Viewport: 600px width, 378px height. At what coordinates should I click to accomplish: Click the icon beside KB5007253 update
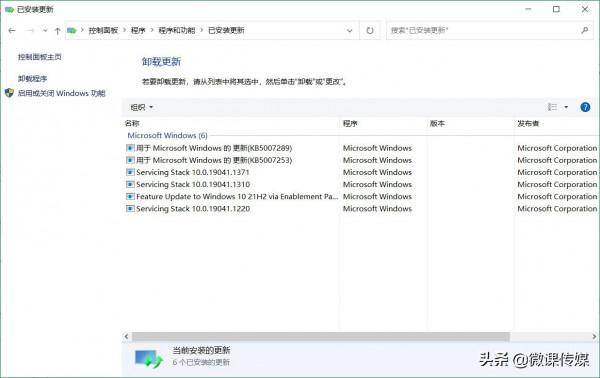(x=130, y=160)
